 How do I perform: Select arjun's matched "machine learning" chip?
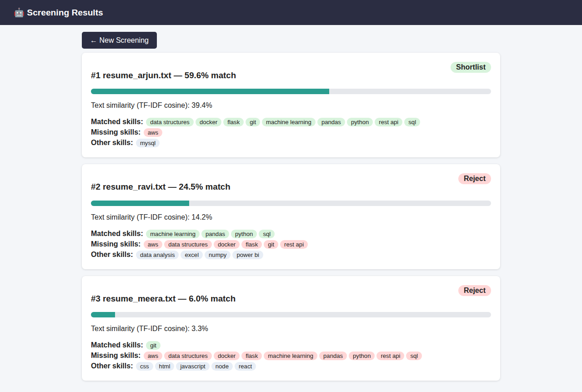click(289, 122)
